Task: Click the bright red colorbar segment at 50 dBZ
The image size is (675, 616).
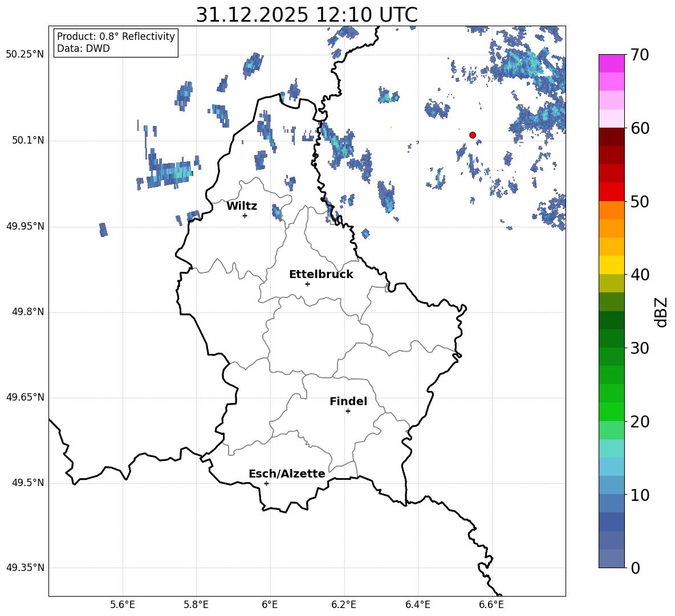Action: [611, 192]
